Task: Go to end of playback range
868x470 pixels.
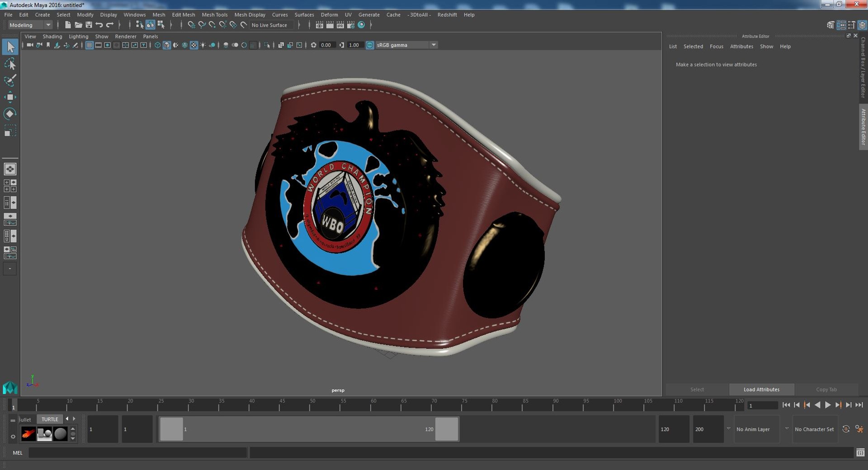Action: click(859, 405)
